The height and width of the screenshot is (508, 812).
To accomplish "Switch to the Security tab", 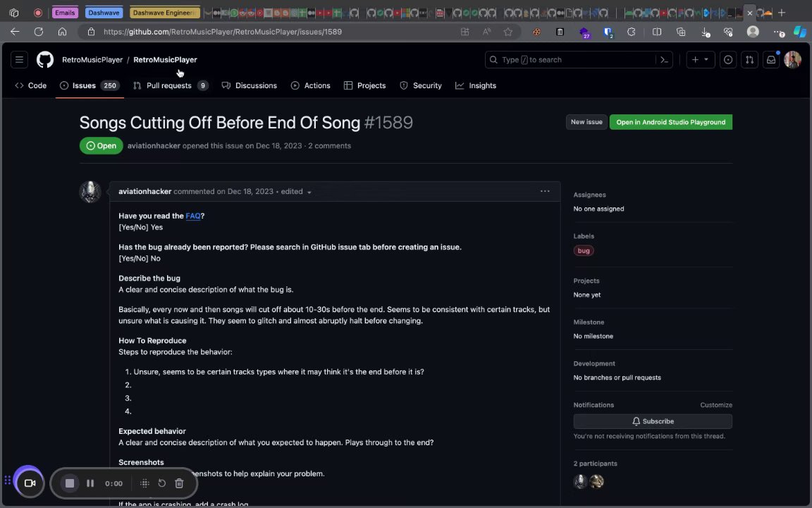I will (x=421, y=85).
